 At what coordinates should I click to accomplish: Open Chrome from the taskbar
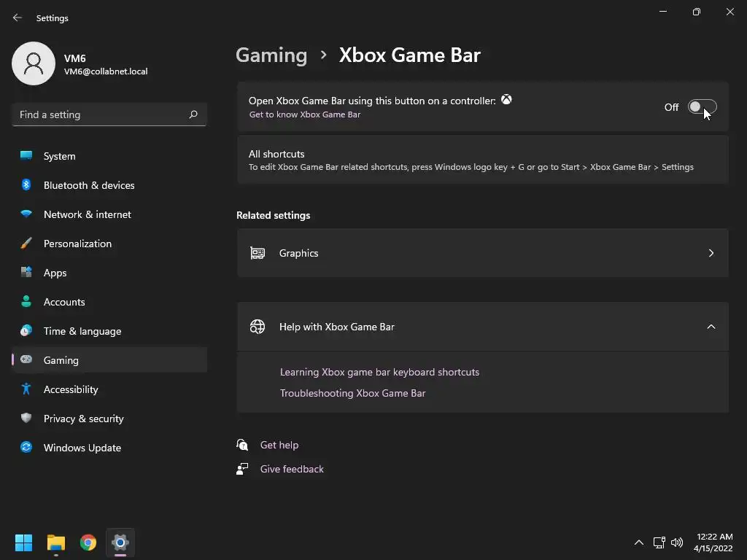(x=88, y=542)
